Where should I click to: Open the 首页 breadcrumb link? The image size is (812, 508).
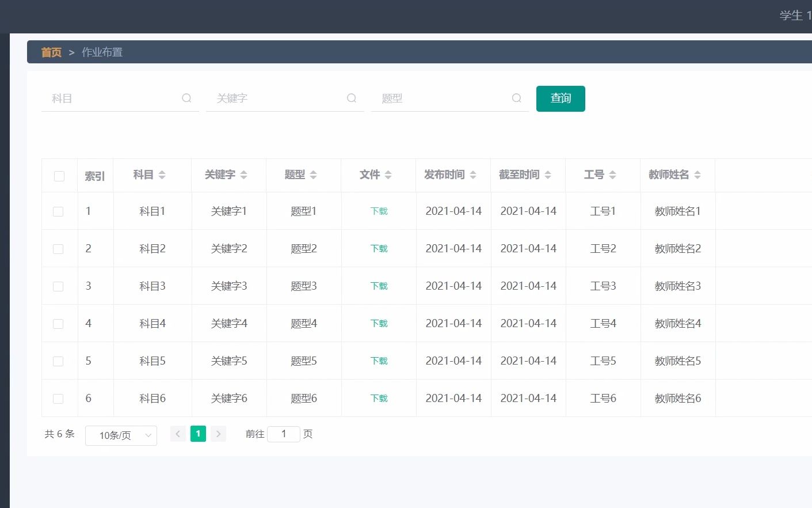point(51,52)
